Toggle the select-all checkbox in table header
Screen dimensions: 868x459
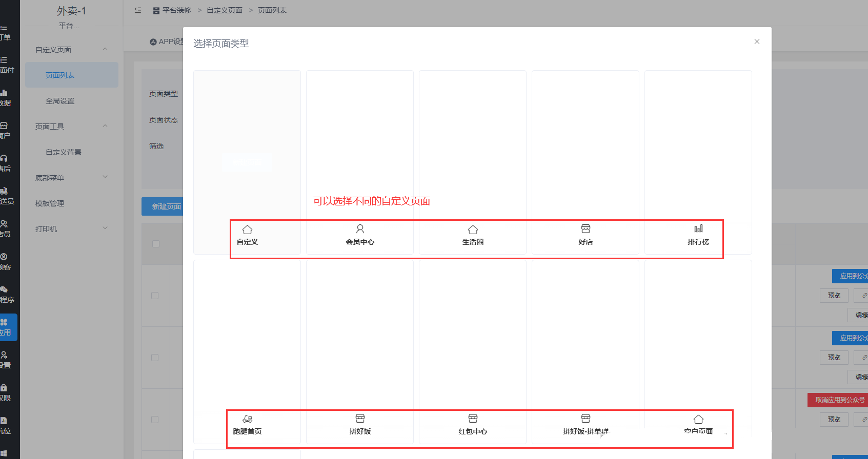[x=156, y=244]
